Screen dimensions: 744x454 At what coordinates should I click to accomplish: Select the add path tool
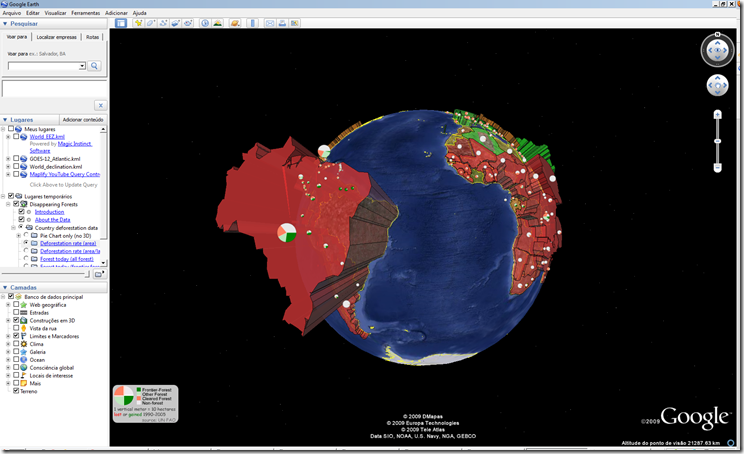tap(163, 23)
